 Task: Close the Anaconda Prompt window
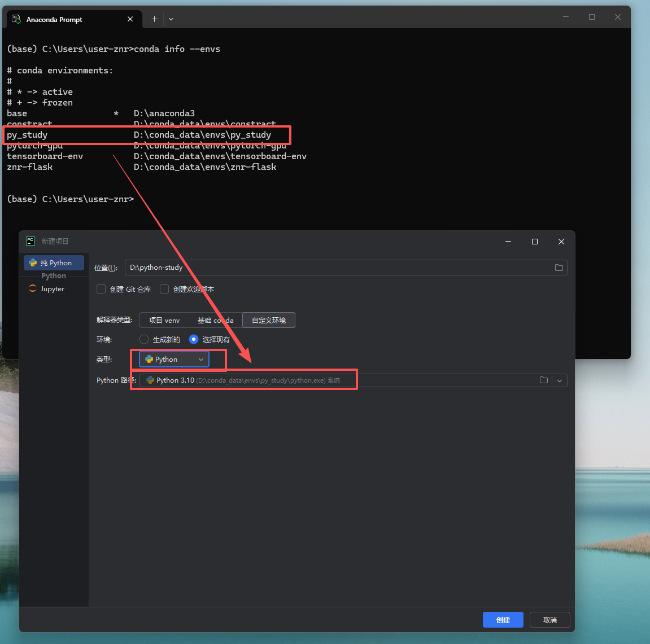(618, 17)
